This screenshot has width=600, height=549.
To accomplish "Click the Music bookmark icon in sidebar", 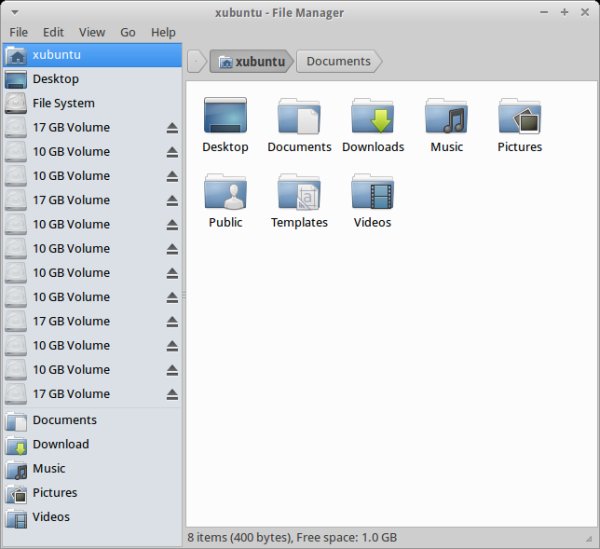I will point(16,469).
